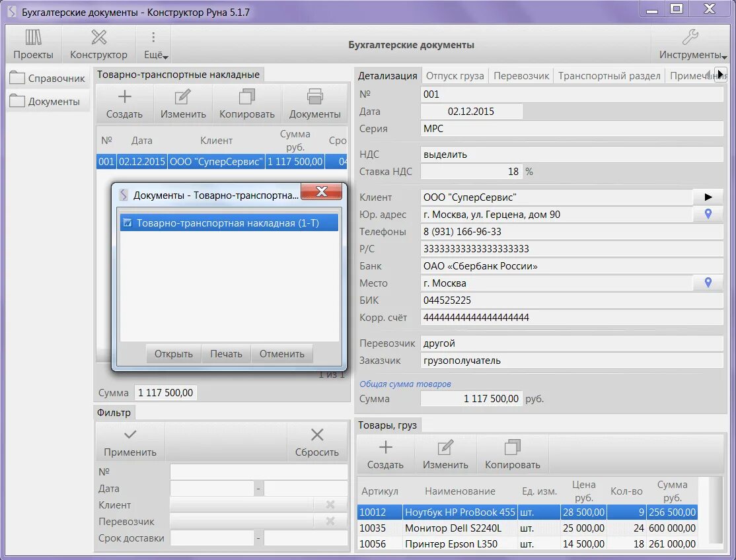Switch to the Детализация tab
This screenshot has height=560, width=736.
point(387,75)
